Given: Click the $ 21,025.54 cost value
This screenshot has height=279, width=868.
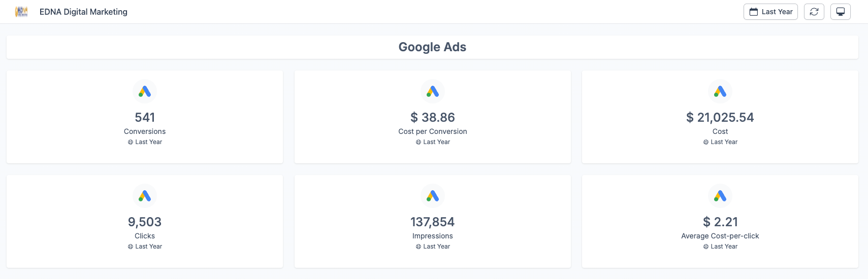Looking at the screenshot, I should pyautogui.click(x=720, y=117).
